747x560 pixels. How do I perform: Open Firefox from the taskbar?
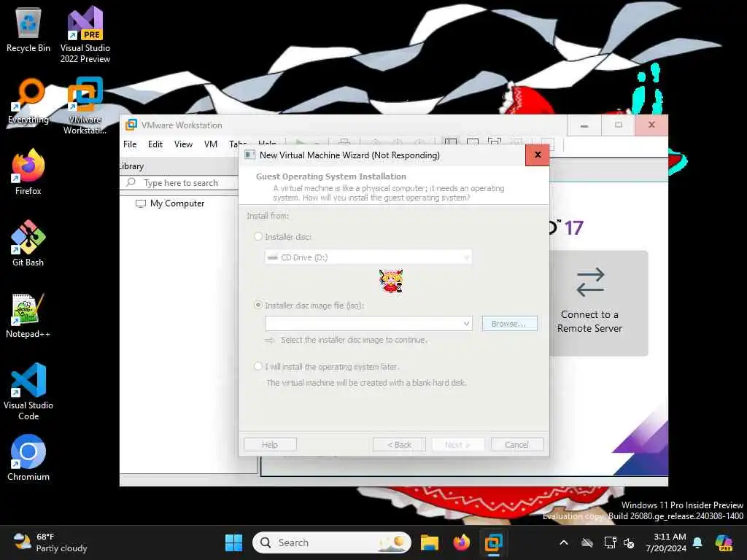(x=461, y=542)
